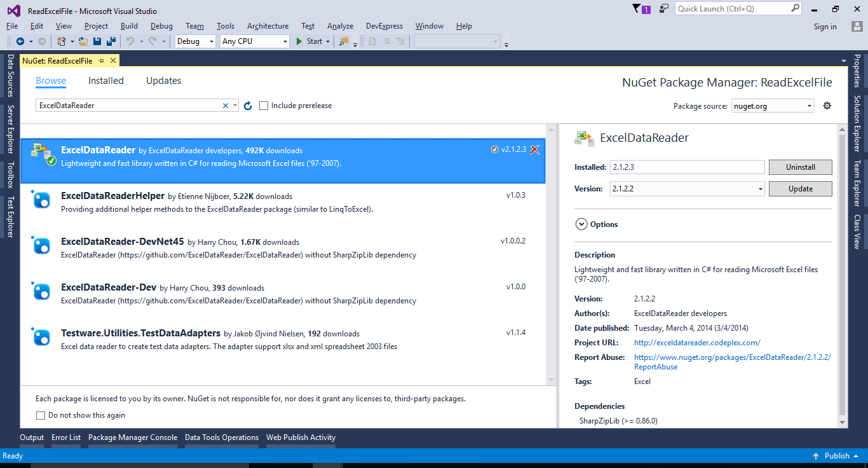Open the Solution Explorer side panel tab
Image resolution: width=868 pixels, height=468 pixels.
(857, 124)
